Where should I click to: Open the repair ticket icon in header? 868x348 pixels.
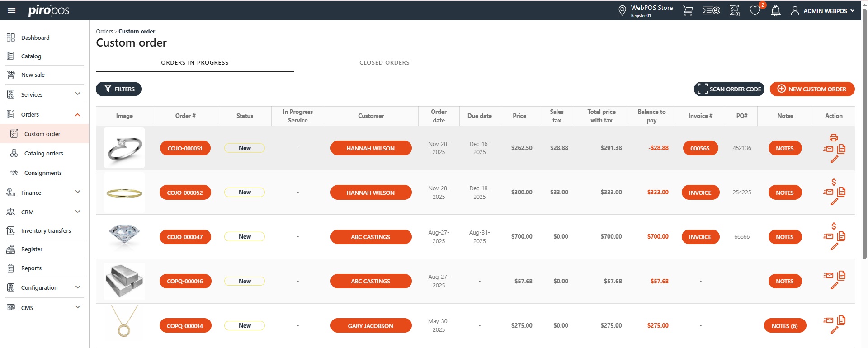tap(711, 11)
